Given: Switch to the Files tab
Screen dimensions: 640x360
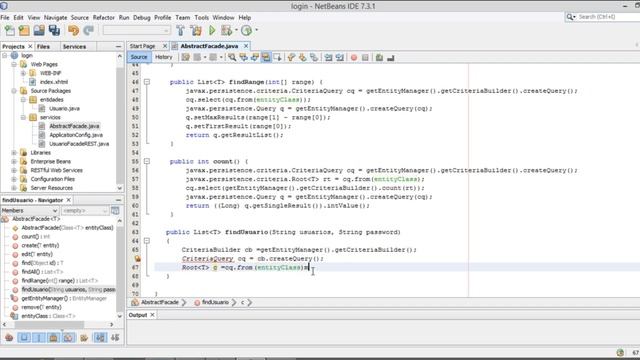Looking at the screenshot, I should (x=43, y=47).
